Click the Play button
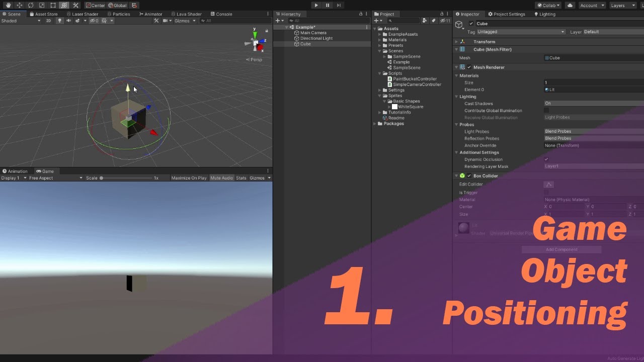 tap(316, 5)
